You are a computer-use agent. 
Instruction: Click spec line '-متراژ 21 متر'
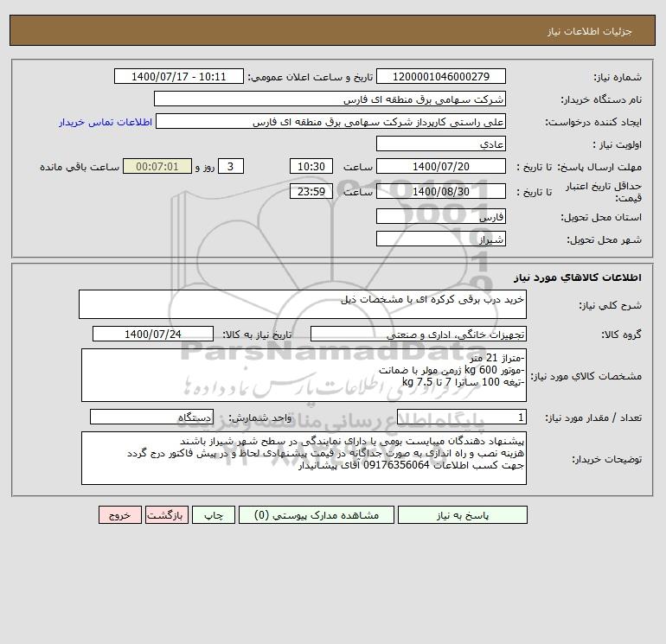pyautogui.click(x=497, y=357)
